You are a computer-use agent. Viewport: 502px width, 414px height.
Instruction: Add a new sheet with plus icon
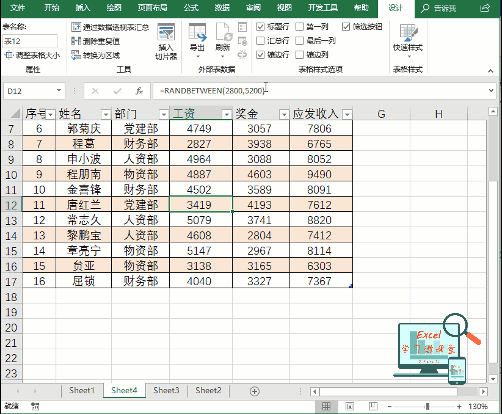coord(255,391)
